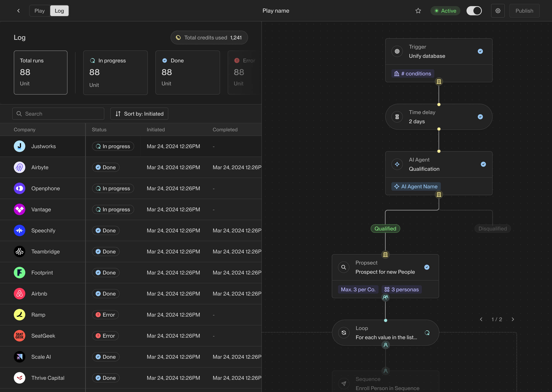Viewport: 552px width, 392px height.
Task: Toggle the Trigger node checkmark
Action: tap(480, 51)
